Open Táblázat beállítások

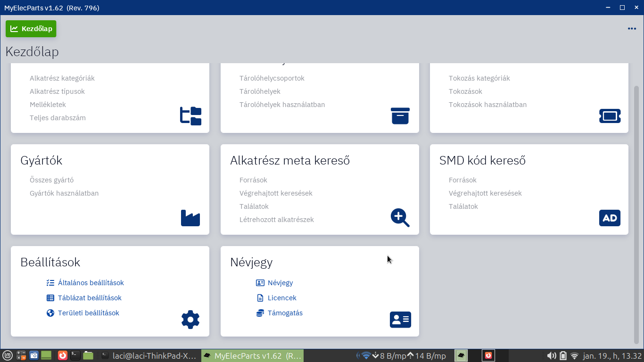[90, 298]
